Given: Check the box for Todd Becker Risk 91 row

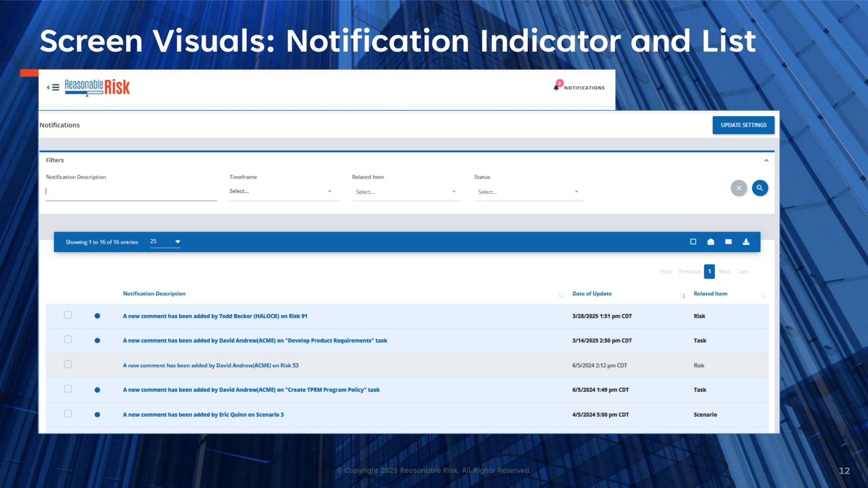Looking at the screenshot, I should coord(68,315).
